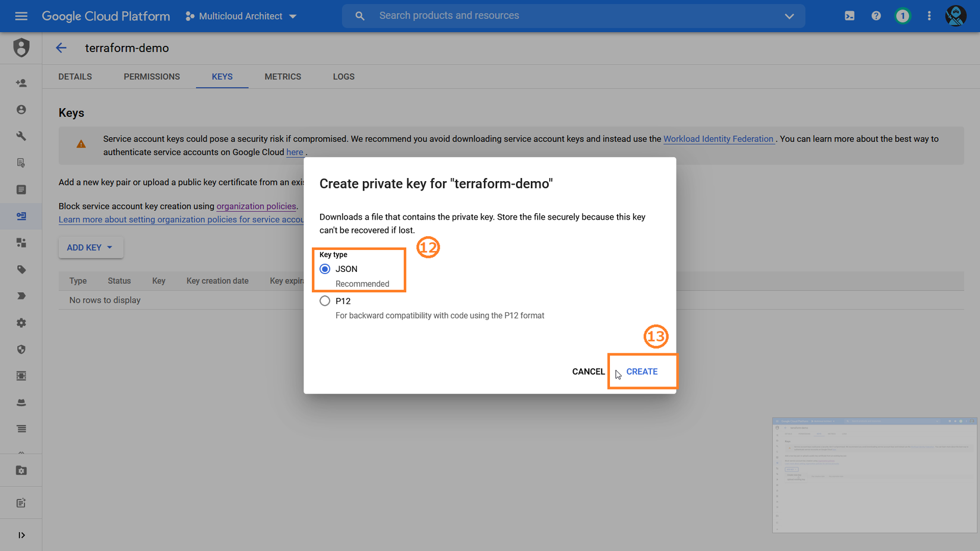Switch to the METRICS tab
Viewport: 980px width, 551px height.
[x=283, y=77]
